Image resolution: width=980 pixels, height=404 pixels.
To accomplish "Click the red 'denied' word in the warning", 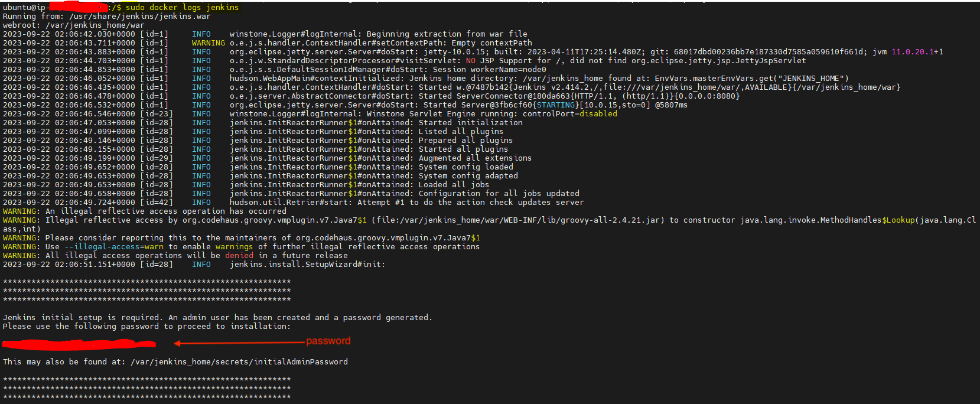I will (x=239, y=256).
